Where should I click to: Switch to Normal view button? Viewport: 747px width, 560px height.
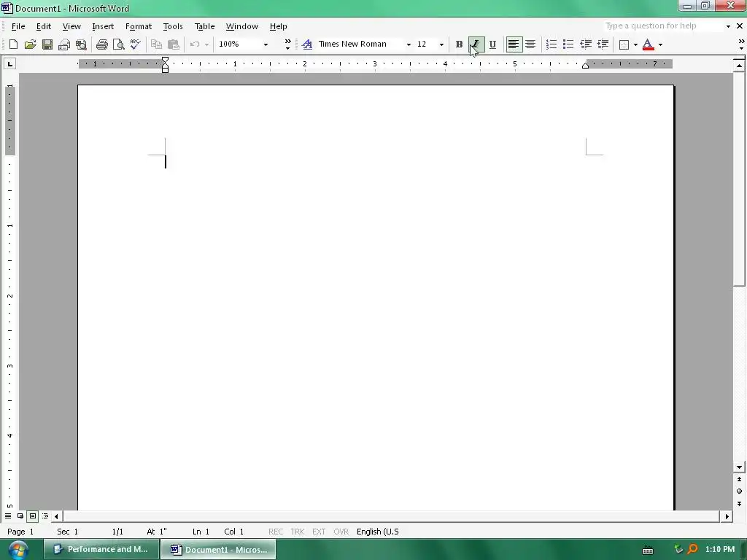tap(8, 516)
